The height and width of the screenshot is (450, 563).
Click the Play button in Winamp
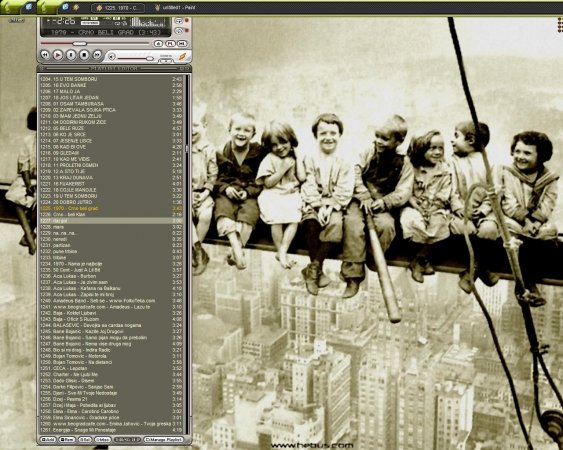pyautogui.click(x=57, y=55)
